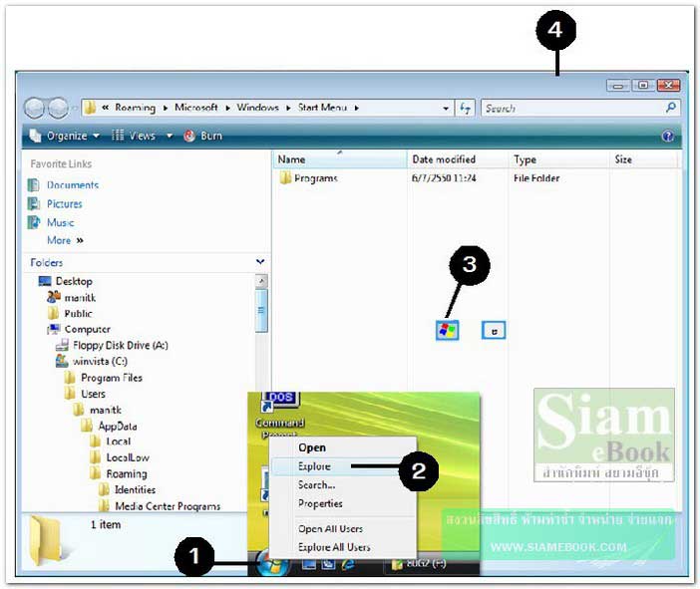Sort by Type column header

coord(559,159)
